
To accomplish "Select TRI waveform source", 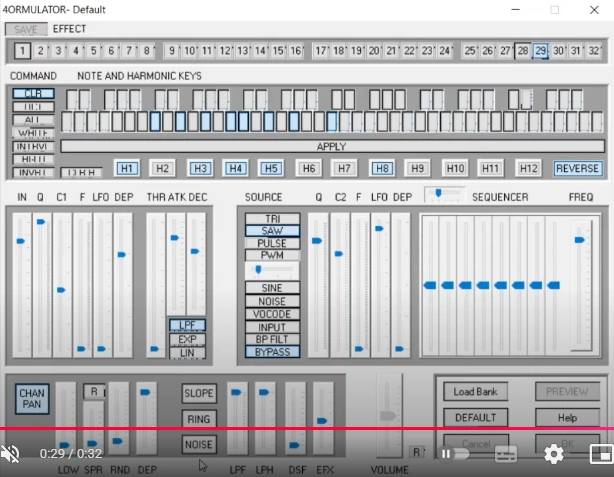I will (273, 219).
